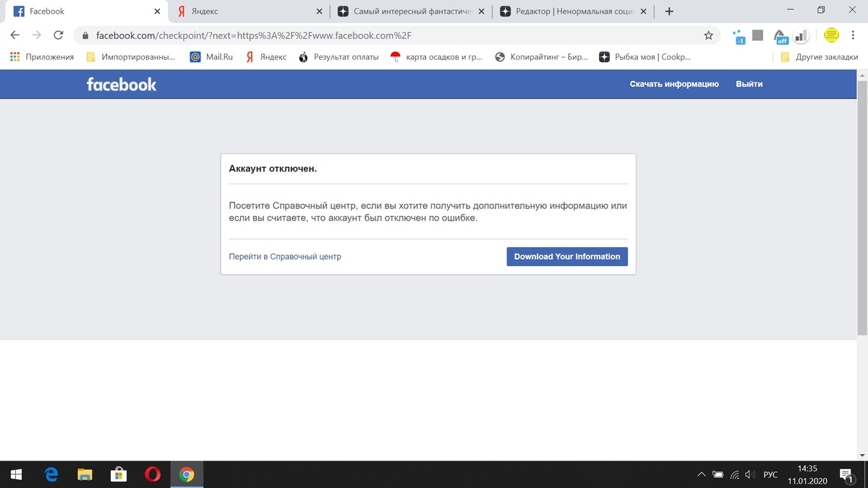The width and height of the screenshot is (868, 488).
Task: Open the notification center icon
Action: [x=846, y=475]
